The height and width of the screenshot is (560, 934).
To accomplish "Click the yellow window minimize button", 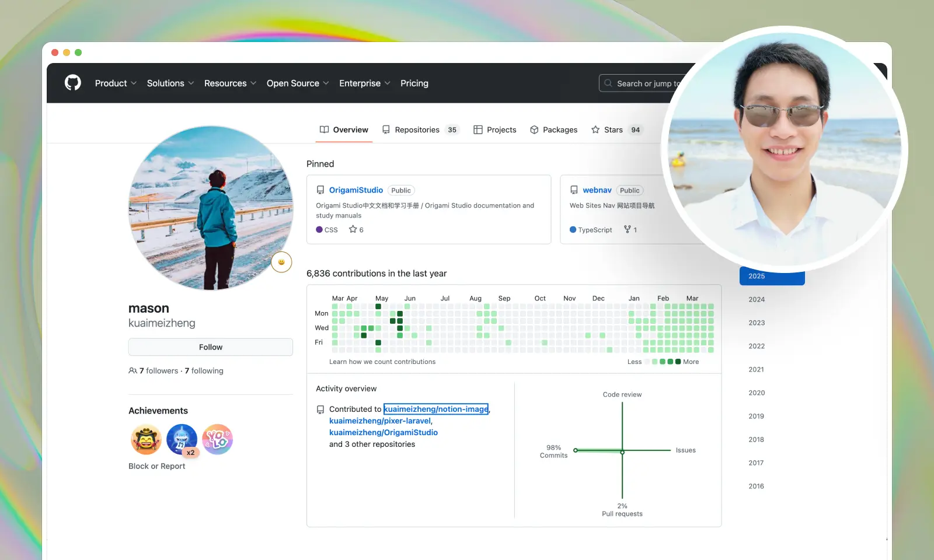I will tap(67, 52).
